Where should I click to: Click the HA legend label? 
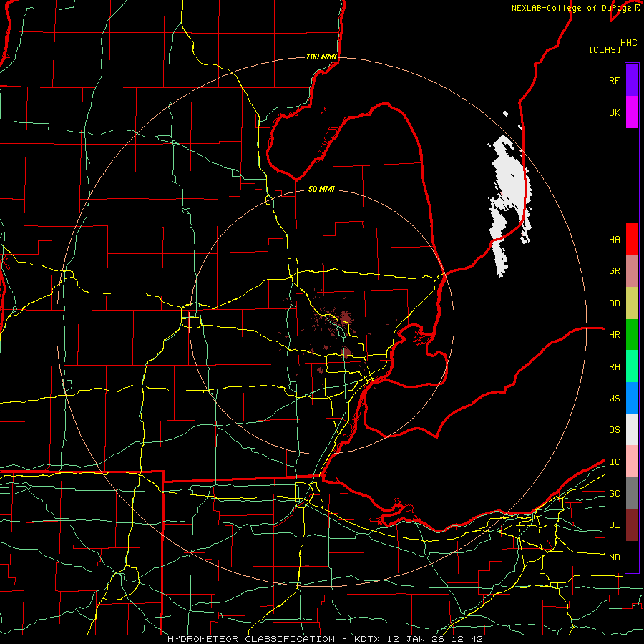click(x=614, y=240)
